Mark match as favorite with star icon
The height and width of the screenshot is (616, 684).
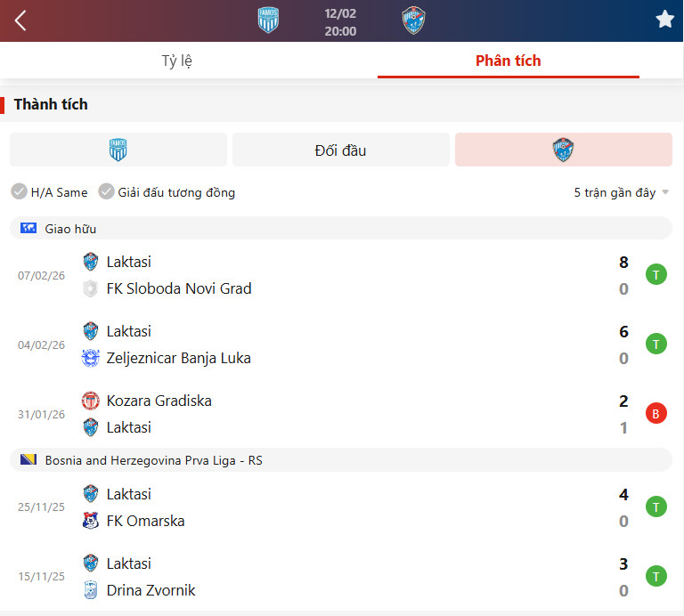[x=664, y=20]
